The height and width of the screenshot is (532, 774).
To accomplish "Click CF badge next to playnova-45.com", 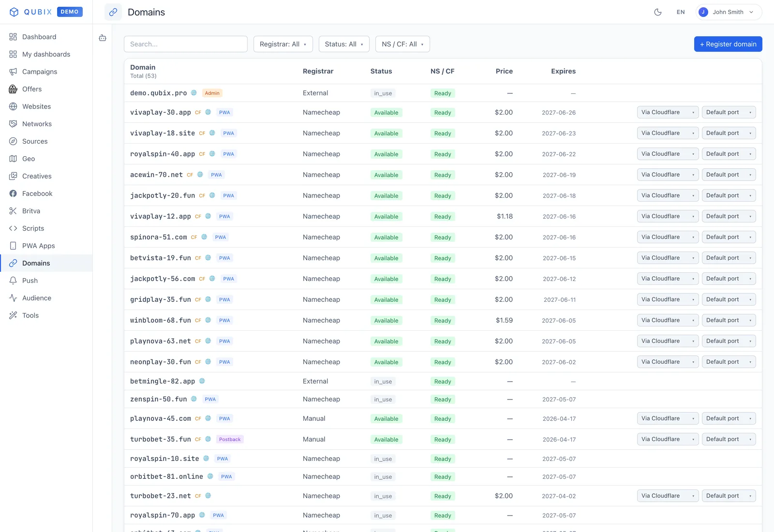I will (198, 419).
